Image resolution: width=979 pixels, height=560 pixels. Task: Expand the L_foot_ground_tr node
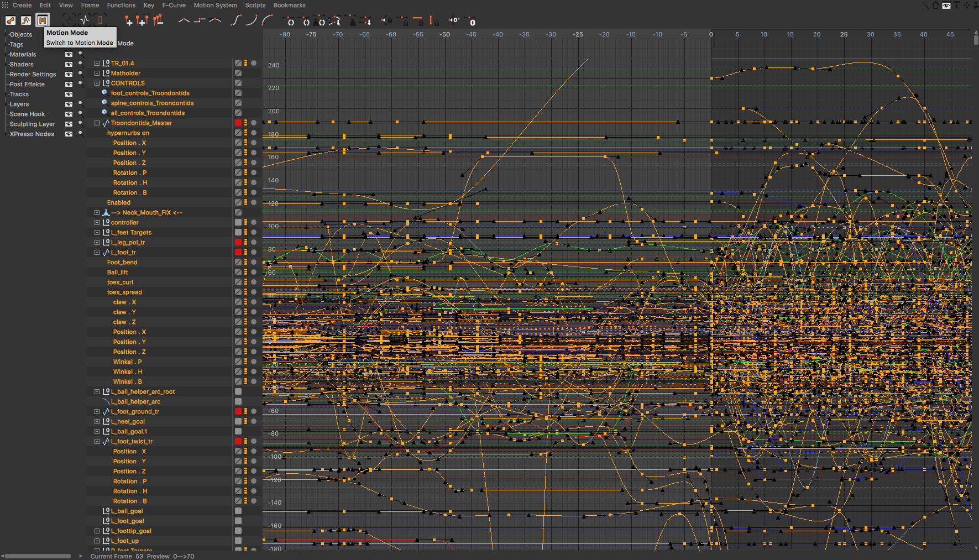tap(97, 411)
